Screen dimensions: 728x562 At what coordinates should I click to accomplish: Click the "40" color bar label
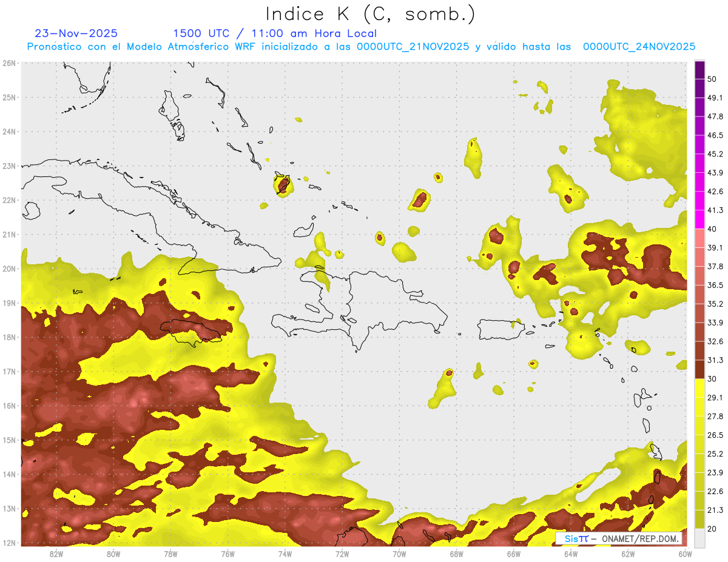(x=712, y=229)
